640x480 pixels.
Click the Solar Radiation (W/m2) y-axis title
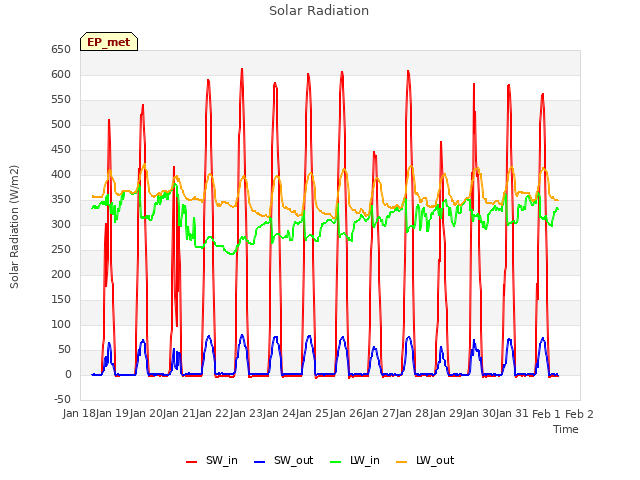14,227
